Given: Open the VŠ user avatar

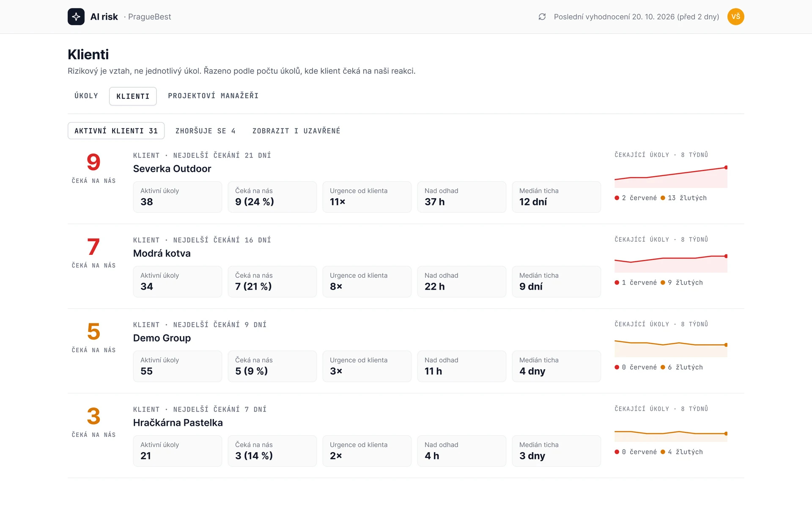Looking at the screenshot, I should tap(736, 17).
